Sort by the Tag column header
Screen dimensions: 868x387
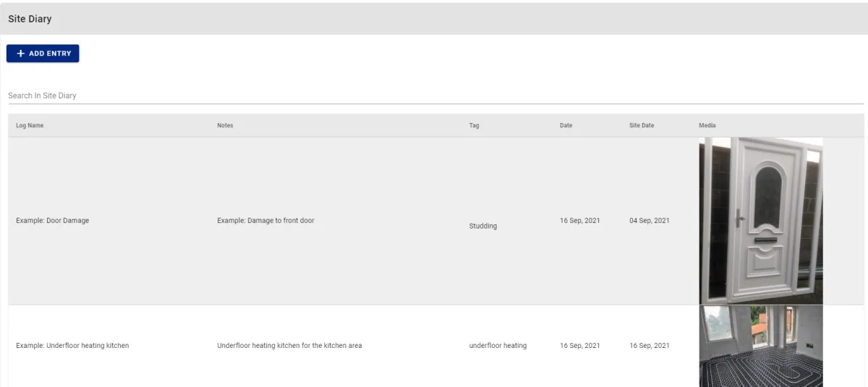(474, 125)
